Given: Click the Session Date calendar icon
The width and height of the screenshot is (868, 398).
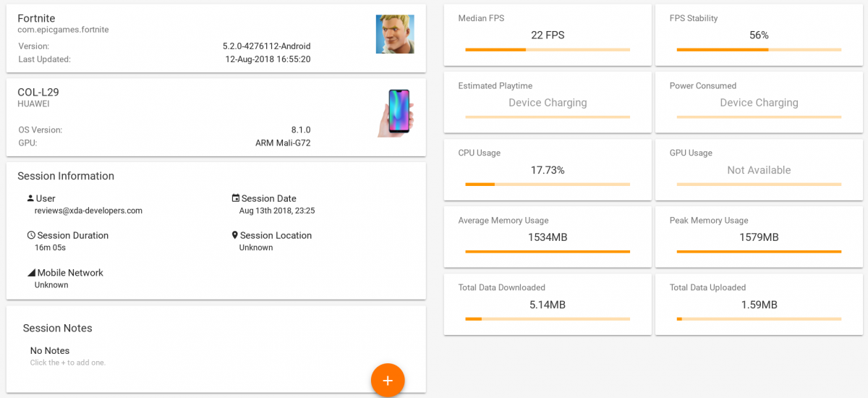Looking at the screenshot, I should (x=236, y=198).
